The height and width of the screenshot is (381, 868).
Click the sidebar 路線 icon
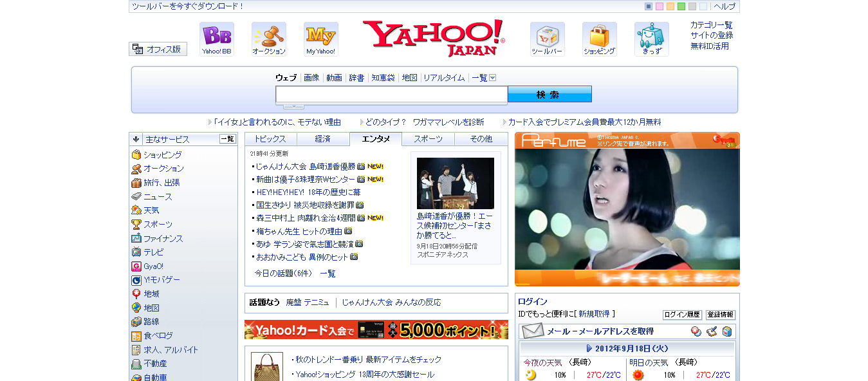[136, 322]
